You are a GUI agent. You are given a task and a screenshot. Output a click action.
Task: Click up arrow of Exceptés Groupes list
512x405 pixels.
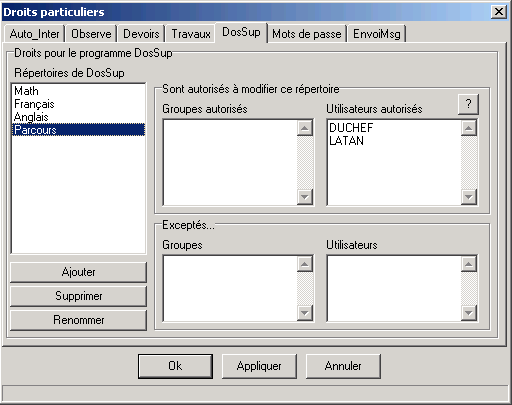tap(305, 264)
